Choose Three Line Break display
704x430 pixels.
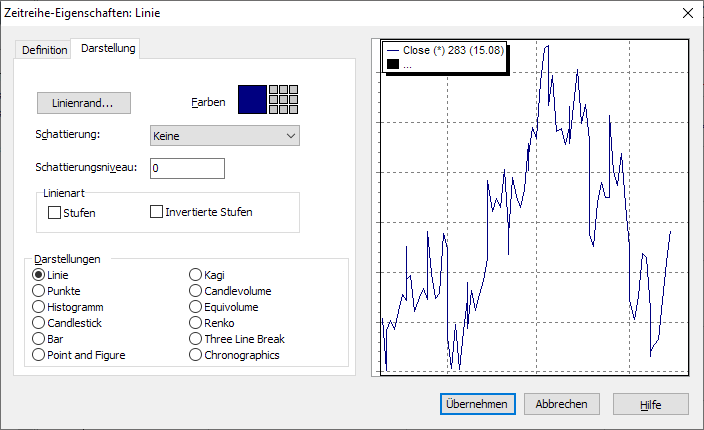pos(196,339)
